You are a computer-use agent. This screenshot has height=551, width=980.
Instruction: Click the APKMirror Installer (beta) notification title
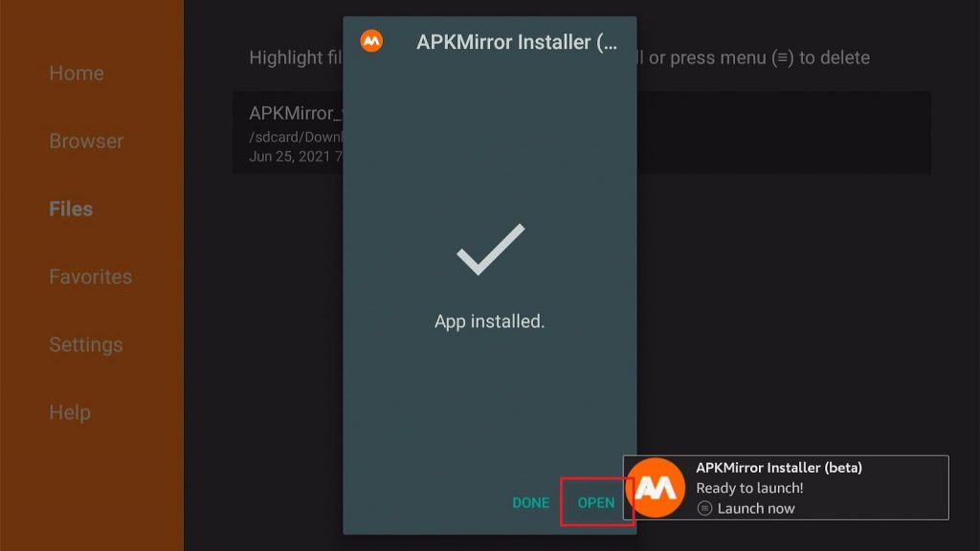point(779,467)
